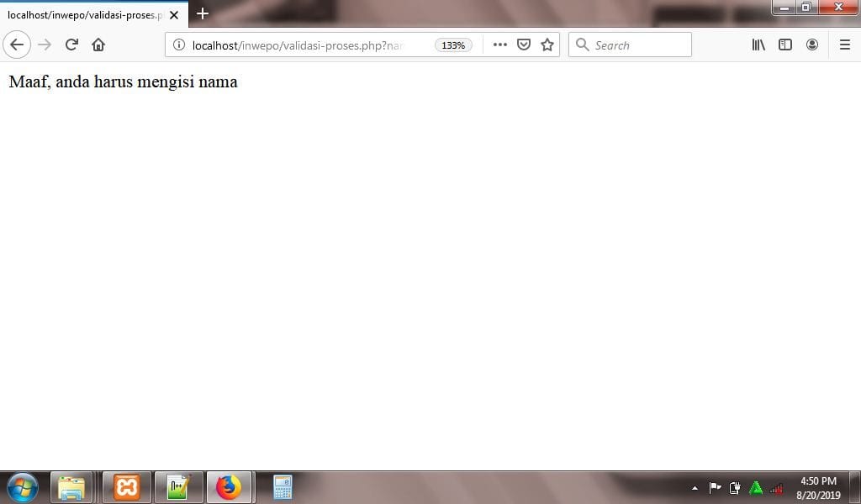The width and height of the screenshot is (861, 504).
Task: Click the text Maaf, anda harus mengisi nama
Action: (123, 81)
